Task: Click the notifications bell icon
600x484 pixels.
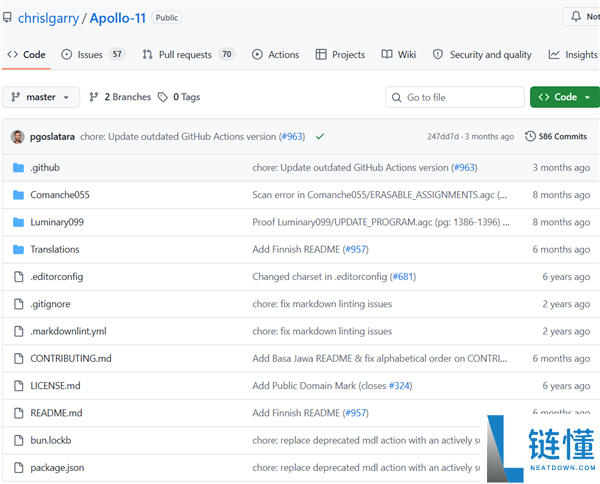Action: point(576,16)
